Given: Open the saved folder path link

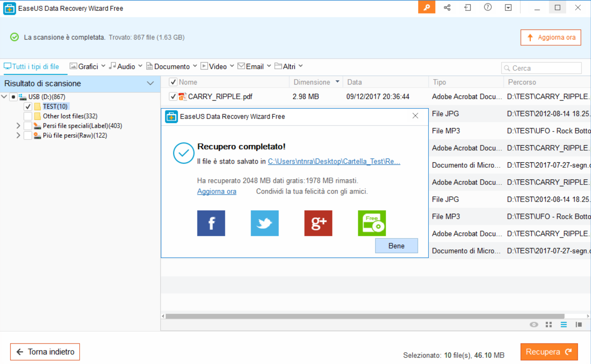Looking at the screenshot, I should coord(334,161).
